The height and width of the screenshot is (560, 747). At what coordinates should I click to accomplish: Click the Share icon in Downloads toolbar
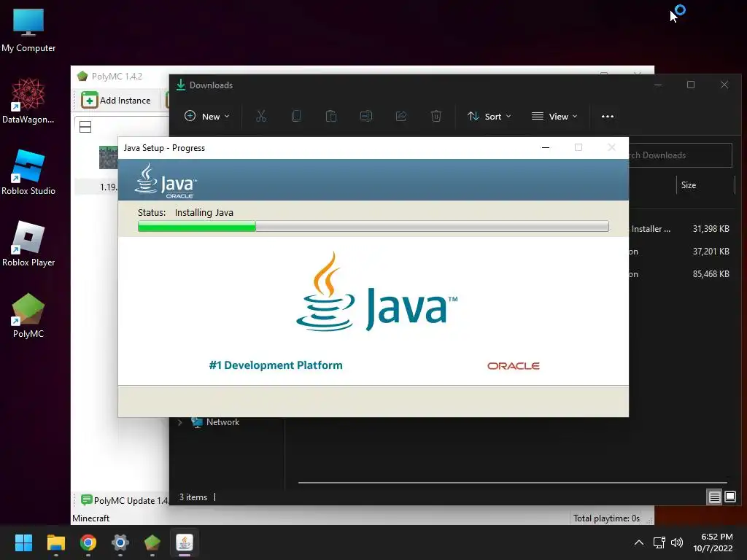pyautogui.click(x=401, y=116)
